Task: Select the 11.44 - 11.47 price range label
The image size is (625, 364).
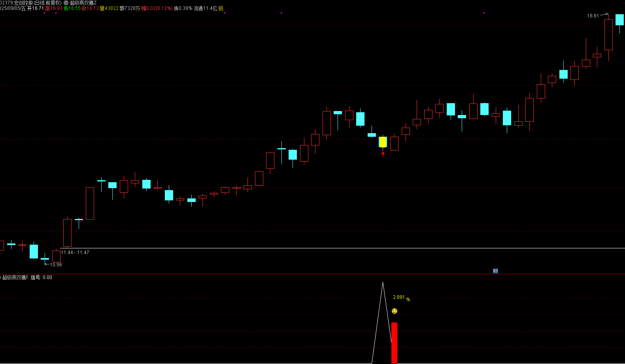Action: point(75,253)
